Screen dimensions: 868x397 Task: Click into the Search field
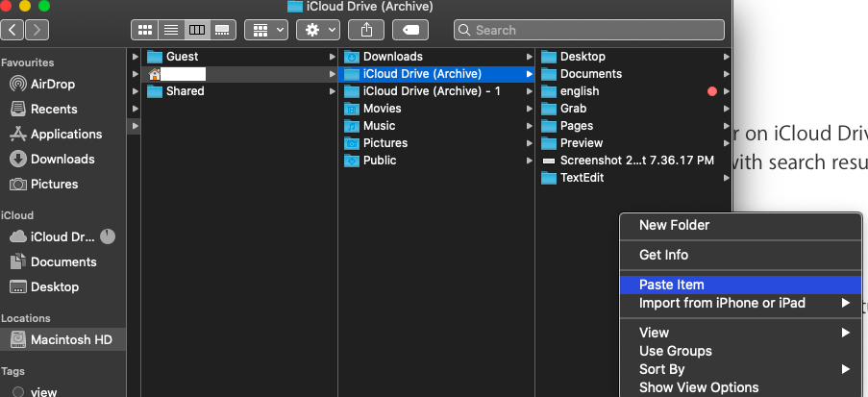pyautogui.click(x=589, y=30)
